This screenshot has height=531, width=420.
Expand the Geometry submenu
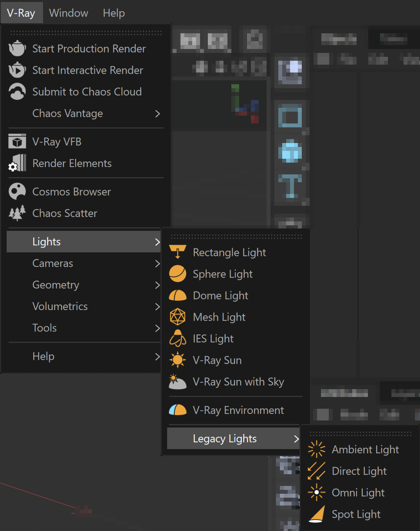coord(84,285)
